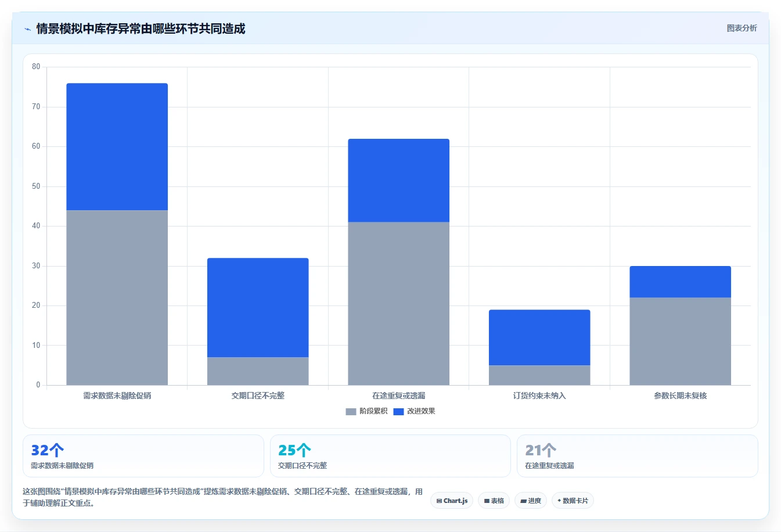The image size is (781, 532).
Task: Click x-axis label 在途重复或遗漏
Action: click(x=399, y=396)
